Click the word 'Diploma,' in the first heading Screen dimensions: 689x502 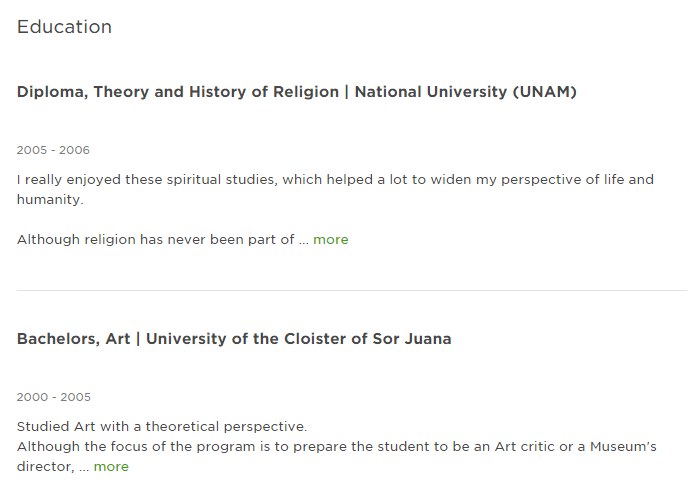coord(52,92)
